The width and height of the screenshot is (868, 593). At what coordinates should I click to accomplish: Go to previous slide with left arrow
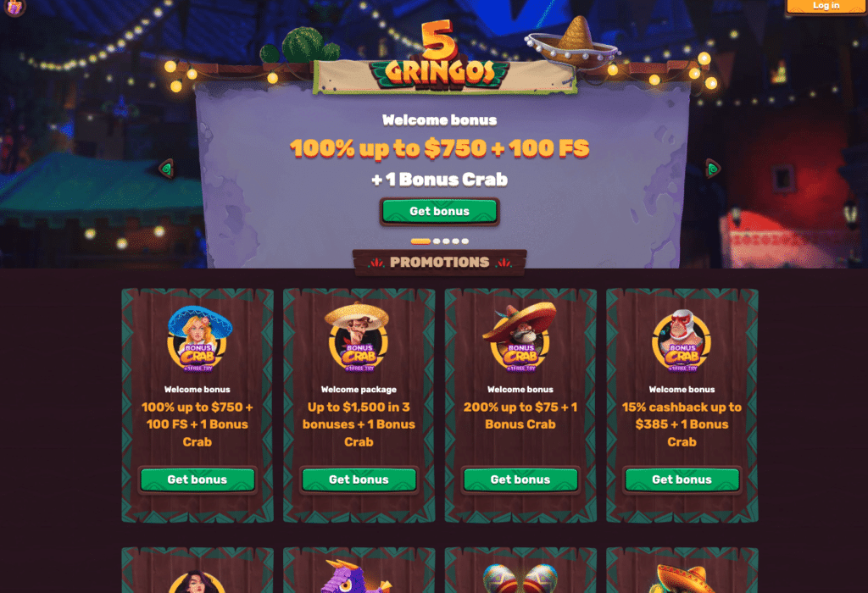167,169
